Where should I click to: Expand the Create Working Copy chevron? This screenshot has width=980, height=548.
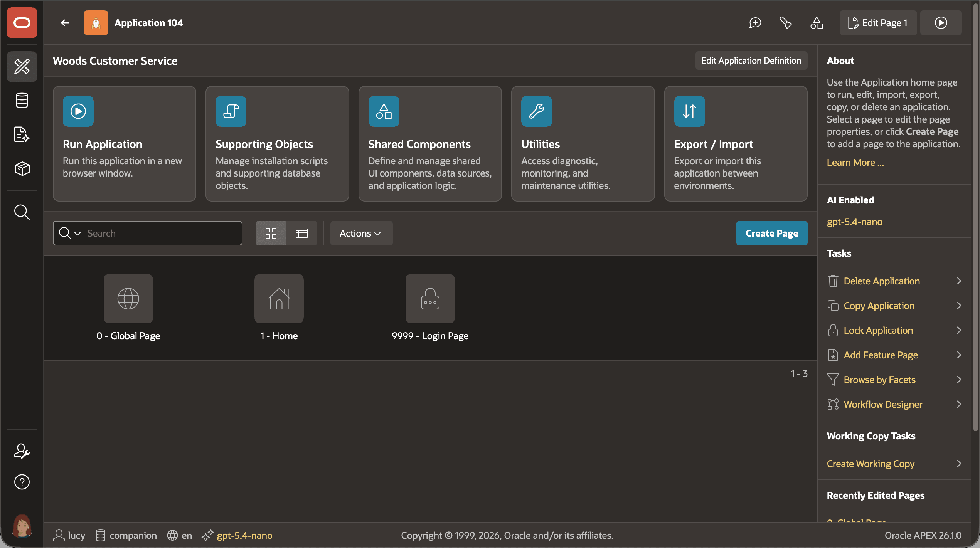[959, 464]
